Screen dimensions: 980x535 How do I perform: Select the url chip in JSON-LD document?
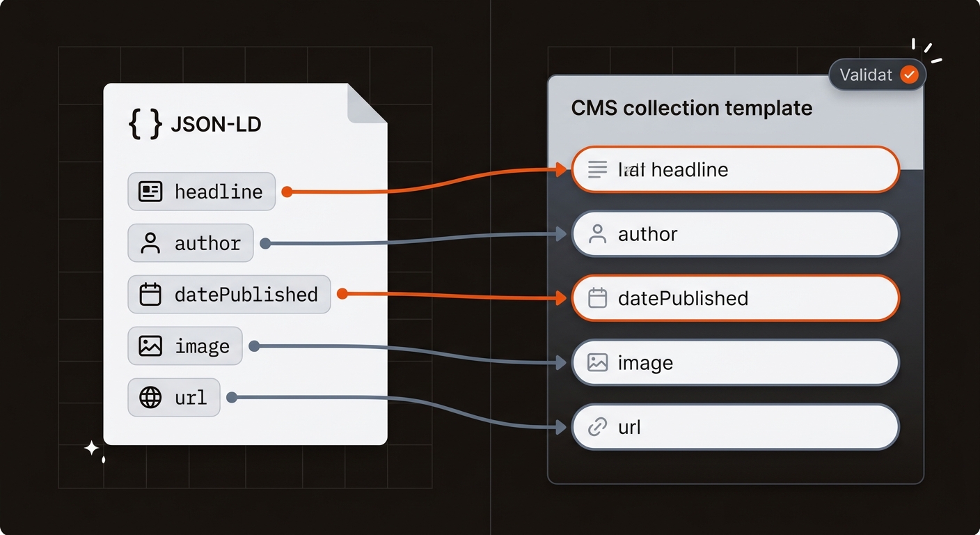pos(174,398)
